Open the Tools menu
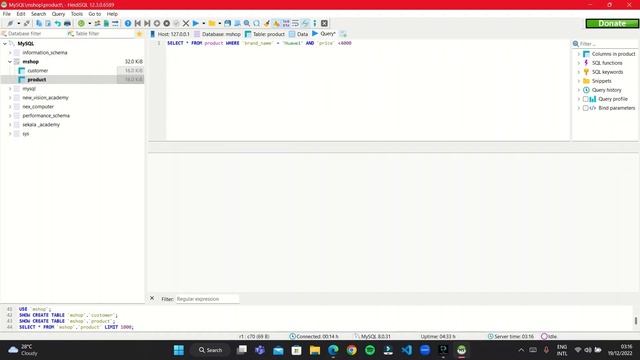This screenshot has width=640, height=360. 77,14
